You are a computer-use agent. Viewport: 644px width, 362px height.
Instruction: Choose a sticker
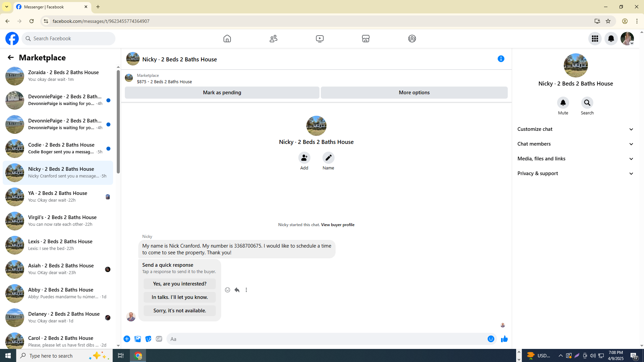pyautogui.click(x=148, y=339)
